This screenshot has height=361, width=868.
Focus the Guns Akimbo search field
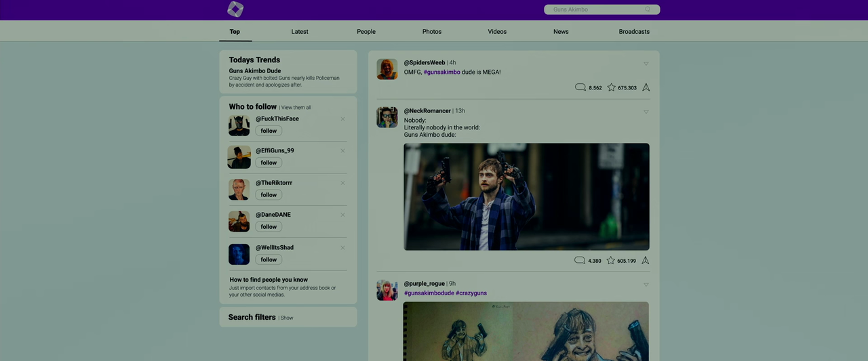pyautogui.click(x=601, y=9)
